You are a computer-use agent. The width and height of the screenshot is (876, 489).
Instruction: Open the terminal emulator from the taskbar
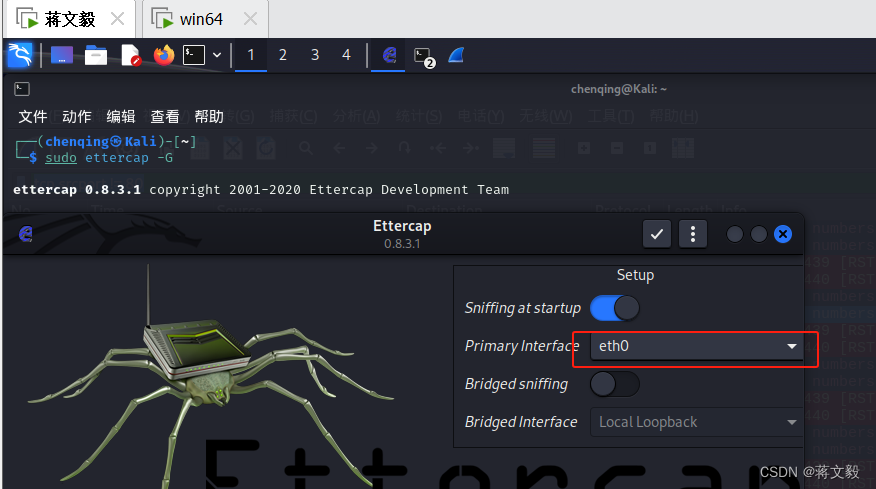tap(194, 55)
